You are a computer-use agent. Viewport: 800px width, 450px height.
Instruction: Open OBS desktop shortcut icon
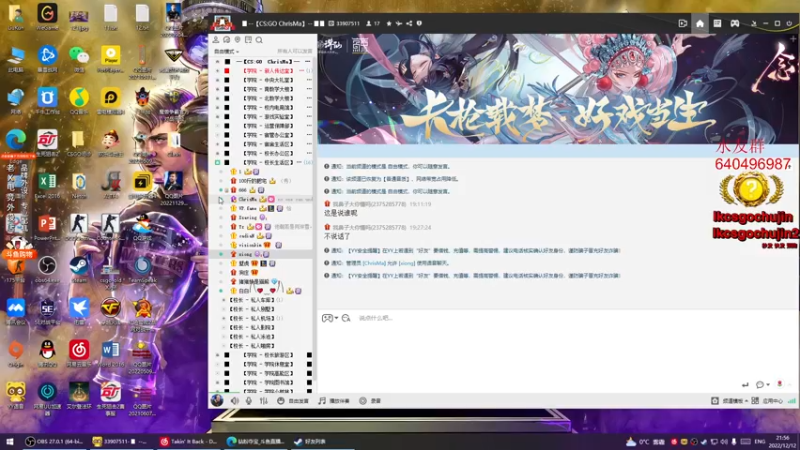(x=47, y=268)
